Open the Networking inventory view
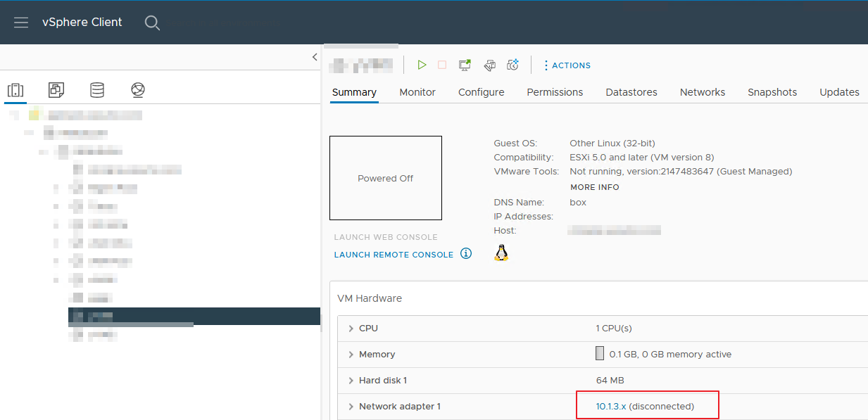Screen dimensions: 868x420 (x=137, y=90)
